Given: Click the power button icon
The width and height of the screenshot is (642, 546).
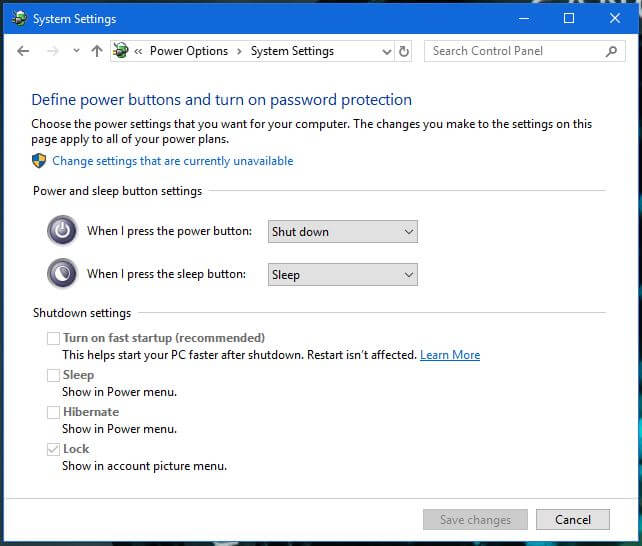Looking at the screenshot, I should (x=62, y=230).
